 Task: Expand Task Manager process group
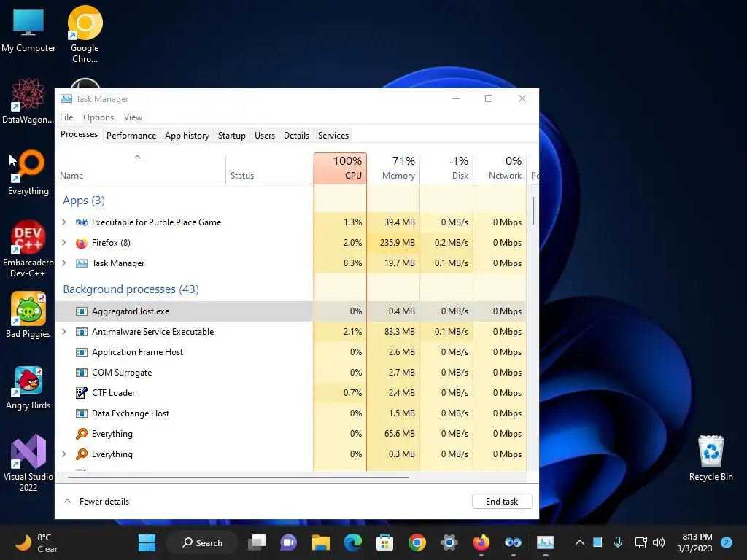(x=64, y=263)
